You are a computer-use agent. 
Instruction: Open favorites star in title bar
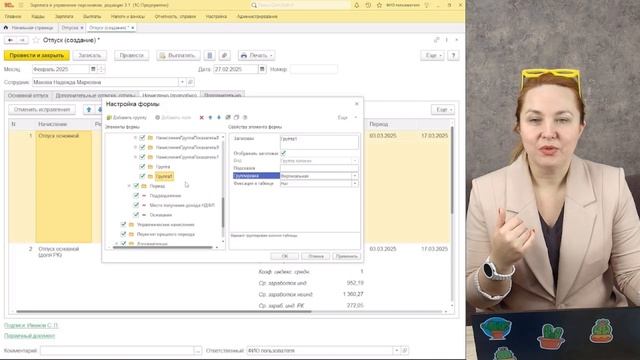pyautogui.click(x=379, y=5)
